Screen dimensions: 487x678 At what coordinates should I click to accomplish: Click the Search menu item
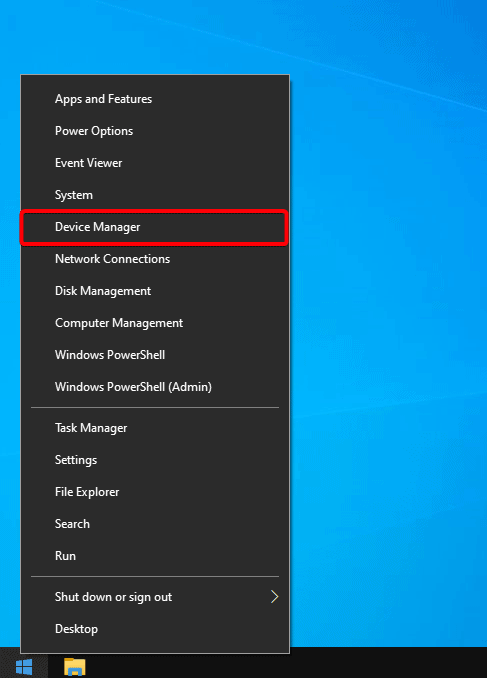pyautogui.click(x=155, y=524)
